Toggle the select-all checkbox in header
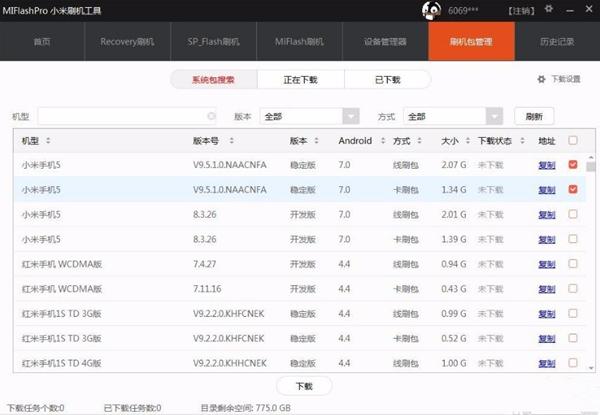This screenshot has height=415, width=600. (573, 140)
